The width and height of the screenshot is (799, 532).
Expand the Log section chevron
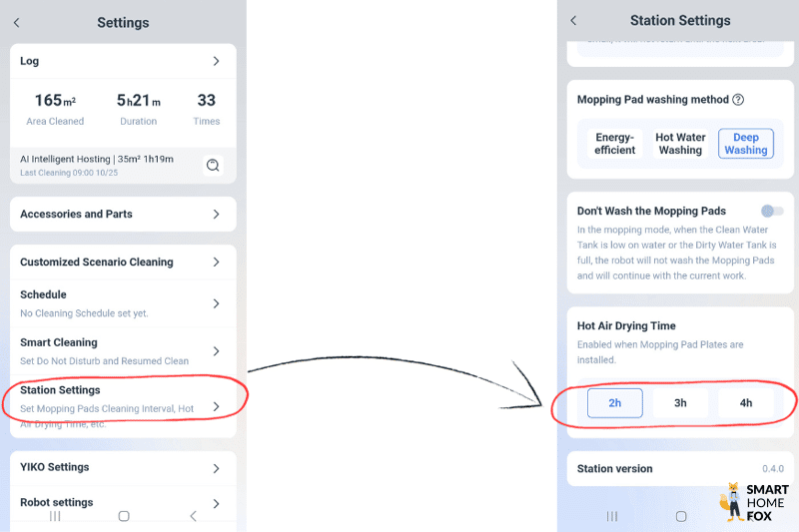(x=216, y=62)
